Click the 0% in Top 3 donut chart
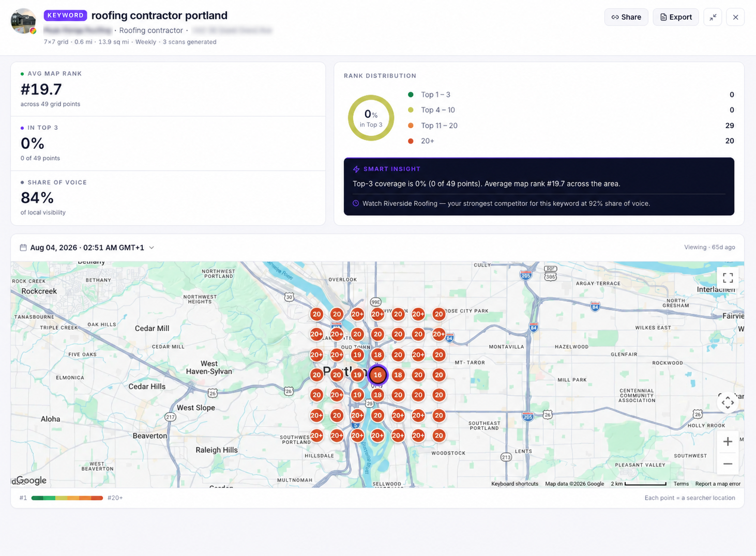Screen dimensions: 756x556 click(371, 118)
